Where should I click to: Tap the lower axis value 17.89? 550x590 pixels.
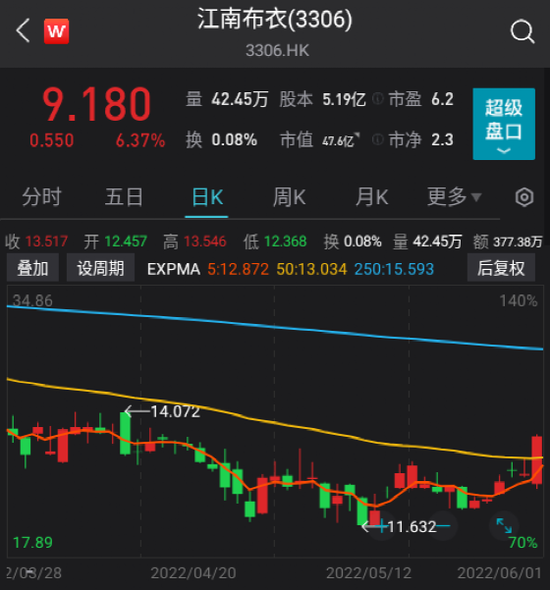pyautogui.click(x=32, y=543)
